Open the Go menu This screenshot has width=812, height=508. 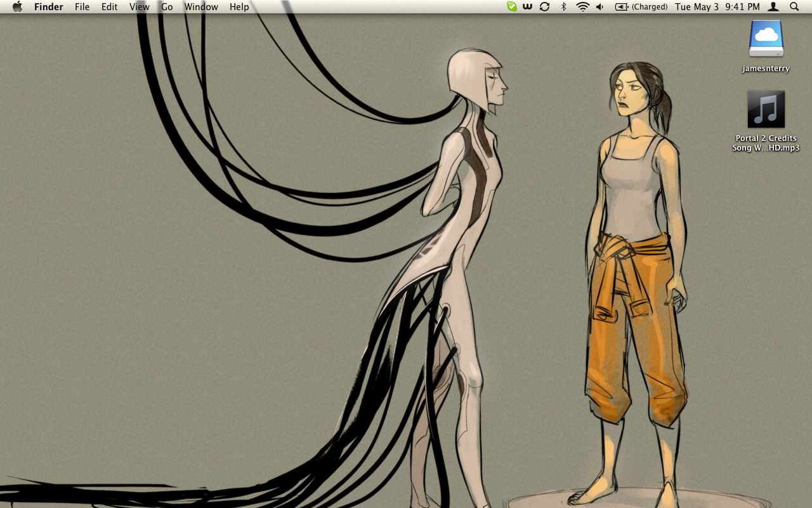pyautogui.click(x=167, y=7)
